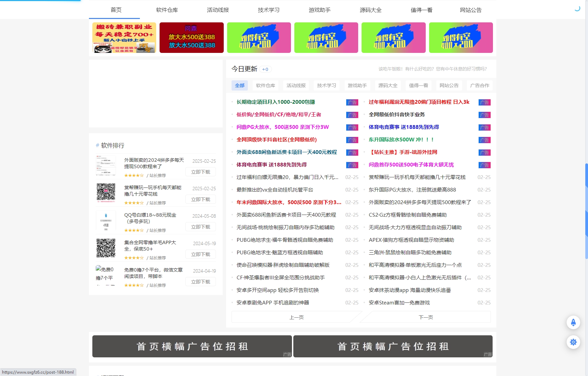
Task: Open the 问鼎 放大水500送388 banner ad
Action: pyautogui.click(x=191, y=38)
